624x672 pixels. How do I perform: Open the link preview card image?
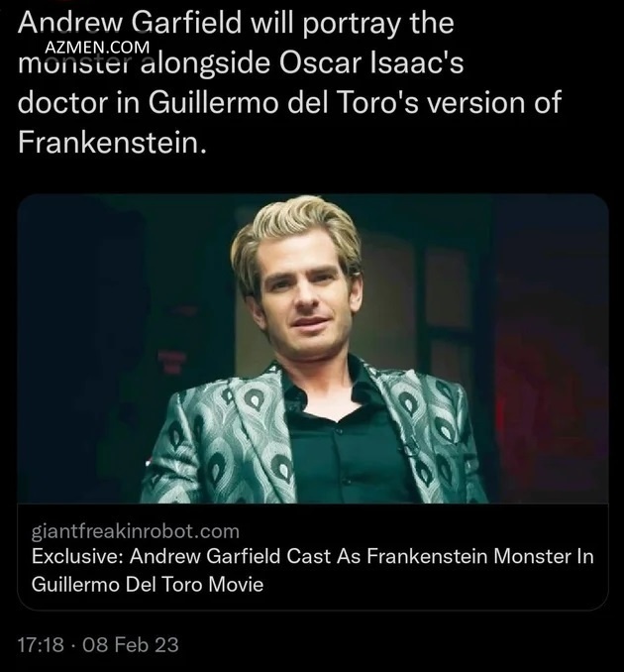[x=313, y=349]
